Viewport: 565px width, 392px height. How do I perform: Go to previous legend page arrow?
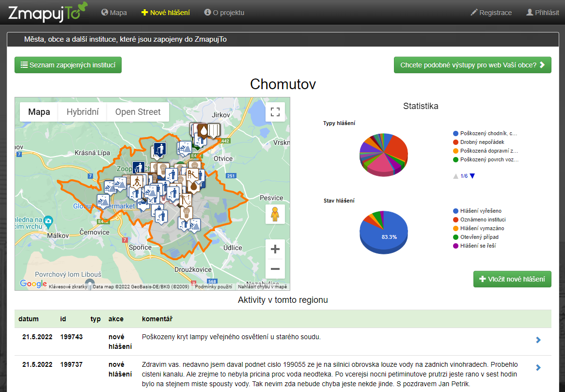(x=456, y=176)
